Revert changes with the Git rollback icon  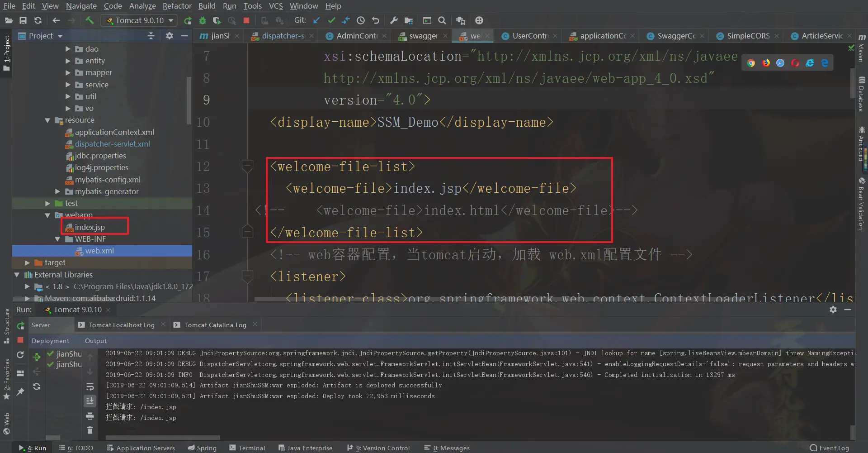[x=375, y=20]
